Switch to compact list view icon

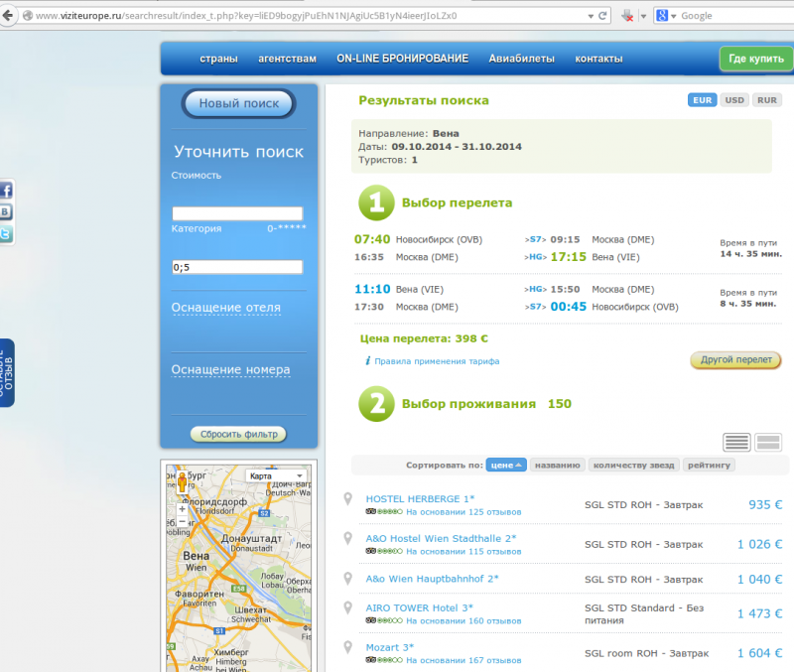(736, 442)
